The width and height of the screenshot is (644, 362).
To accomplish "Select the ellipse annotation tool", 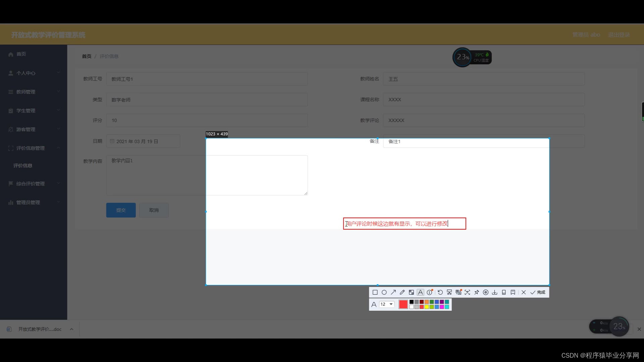I will (x=384, y=292).
